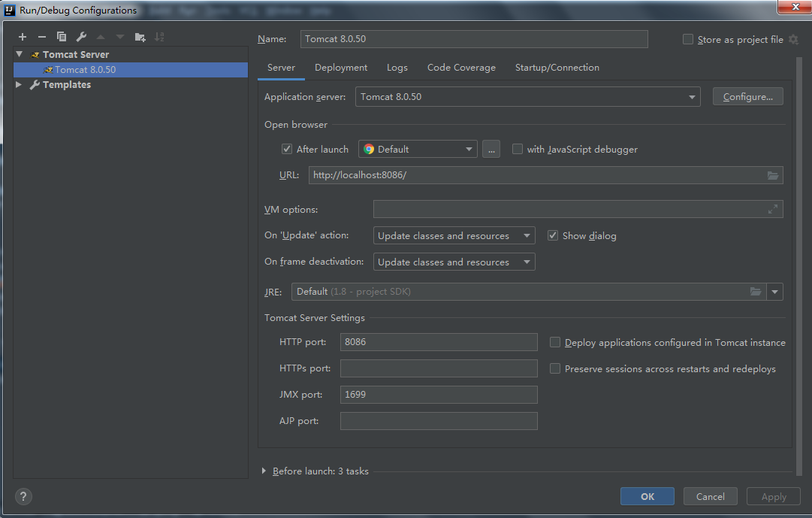812x518 pixels.
Task: Sort configurations alphabetically icon
Action: pyautogui.click(x=159, y=37)
